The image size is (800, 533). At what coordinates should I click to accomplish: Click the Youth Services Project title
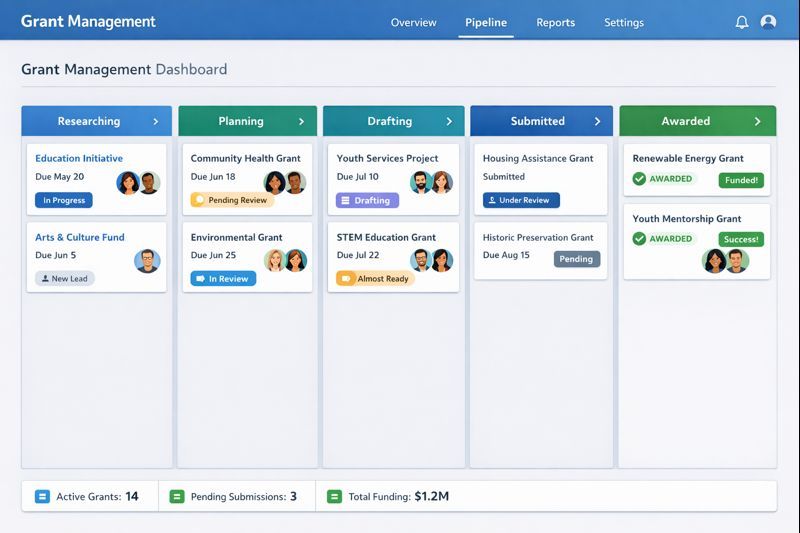(387, 158)
